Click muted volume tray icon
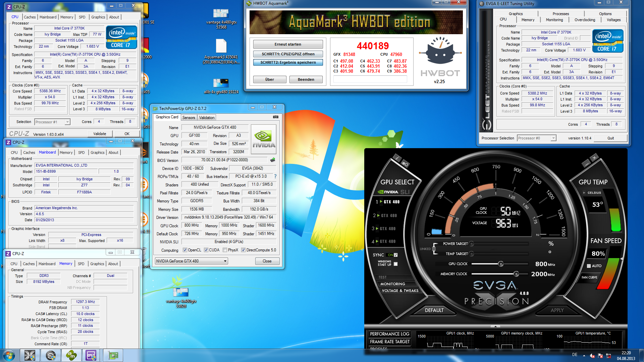Image resolution: width=644 pixels, height=362 pixels. (592, 355)
